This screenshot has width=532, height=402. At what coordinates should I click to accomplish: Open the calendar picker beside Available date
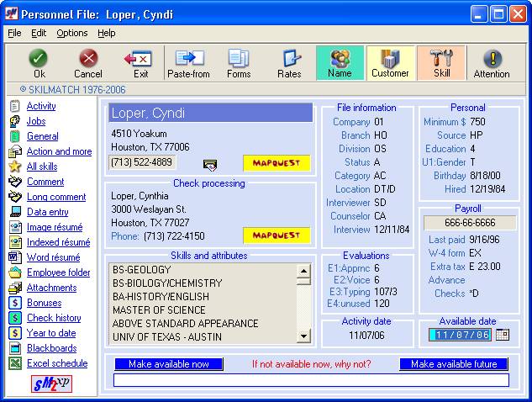502,335
